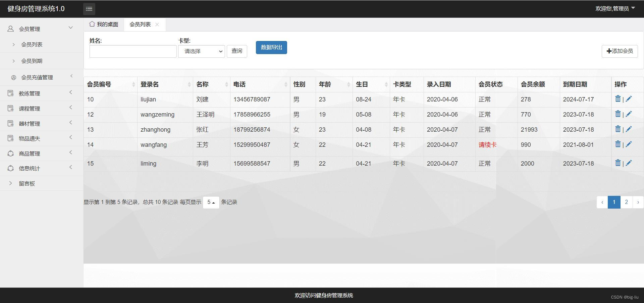Delete member wangzeming with trash icon

click(618, 114)
